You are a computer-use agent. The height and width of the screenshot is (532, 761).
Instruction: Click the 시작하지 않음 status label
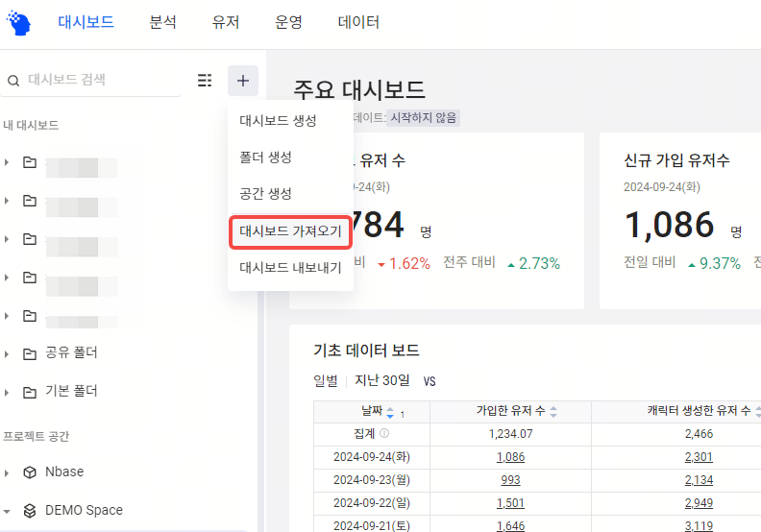point(424,118)
